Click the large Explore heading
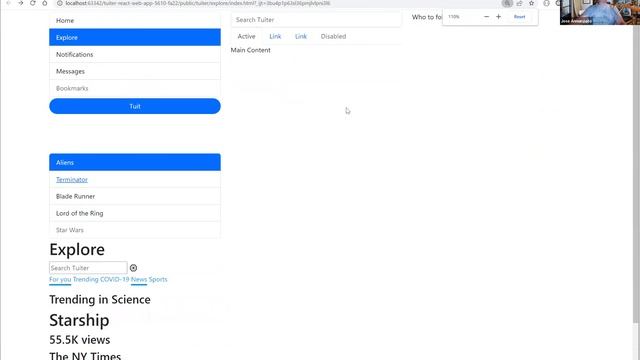640x360 pixels. [77, 249]
